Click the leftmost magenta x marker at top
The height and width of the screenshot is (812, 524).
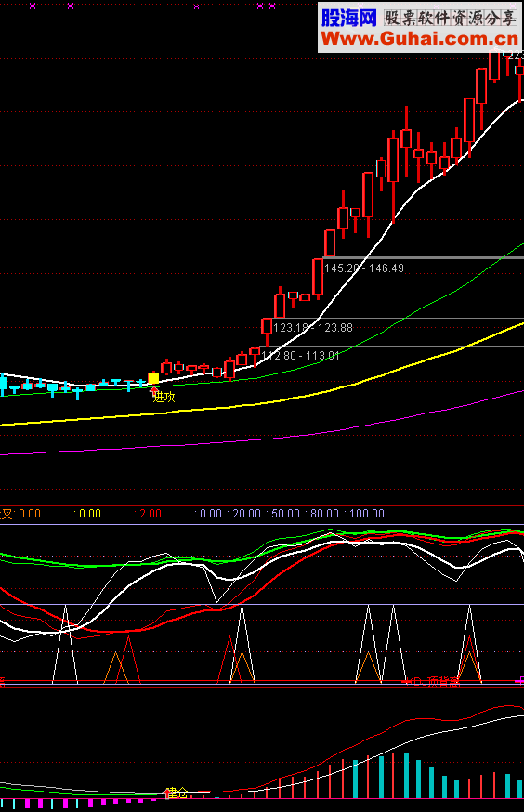(x=33, y=7)
